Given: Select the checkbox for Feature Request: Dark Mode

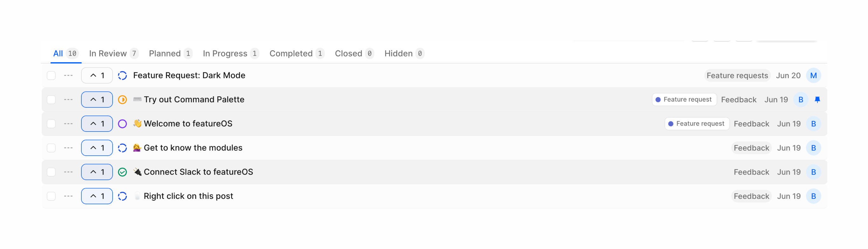Looking at the screenshot, I should click(51, 75).
